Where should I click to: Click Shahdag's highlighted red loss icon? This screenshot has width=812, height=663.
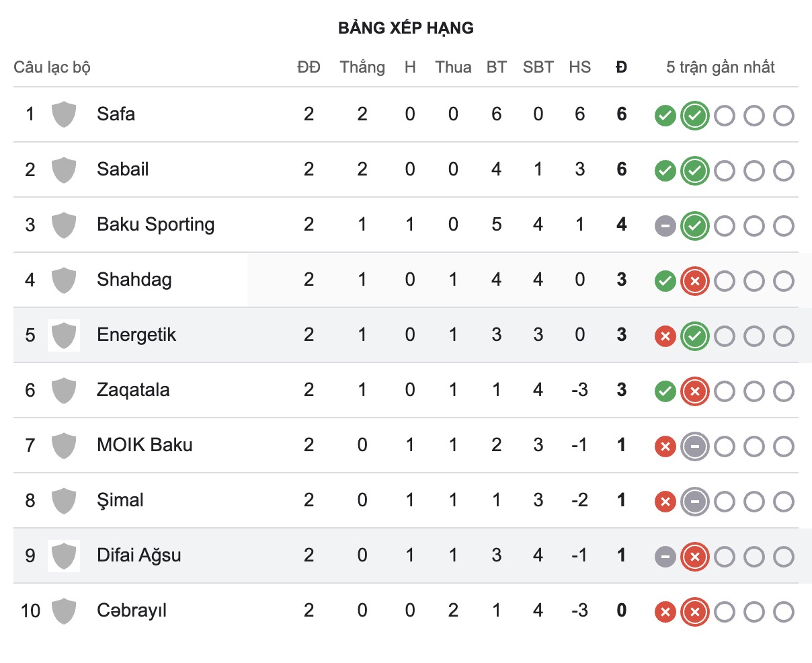pyautogui.click(x=694, y=281)
